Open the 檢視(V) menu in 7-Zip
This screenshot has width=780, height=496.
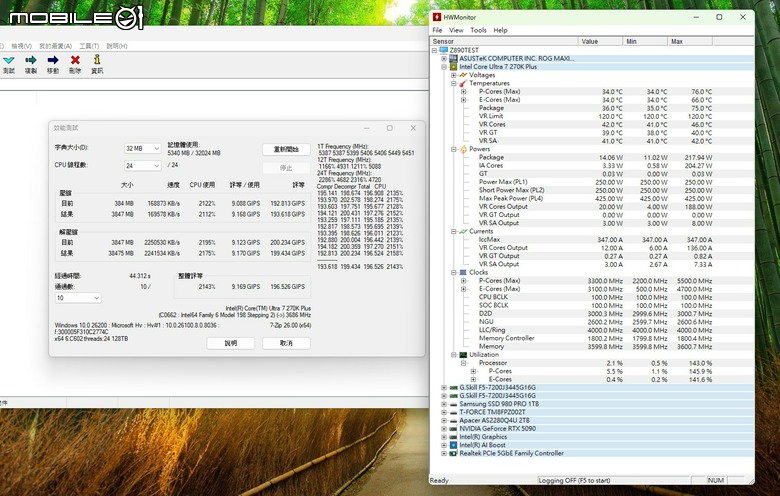point(22,46)
